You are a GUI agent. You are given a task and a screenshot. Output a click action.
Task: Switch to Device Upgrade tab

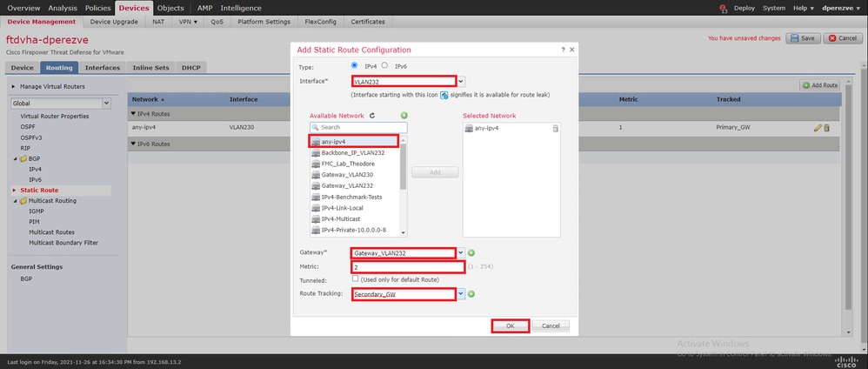[114, 22]
